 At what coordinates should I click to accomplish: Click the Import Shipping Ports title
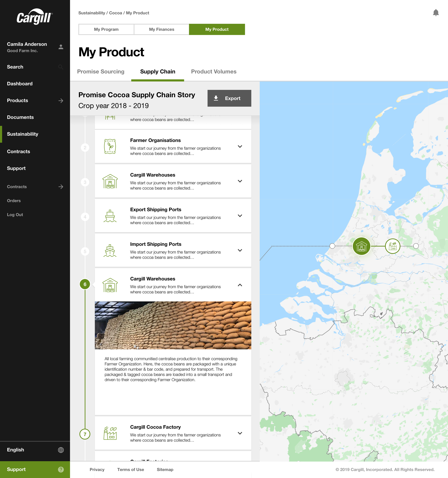click(156, 244)
